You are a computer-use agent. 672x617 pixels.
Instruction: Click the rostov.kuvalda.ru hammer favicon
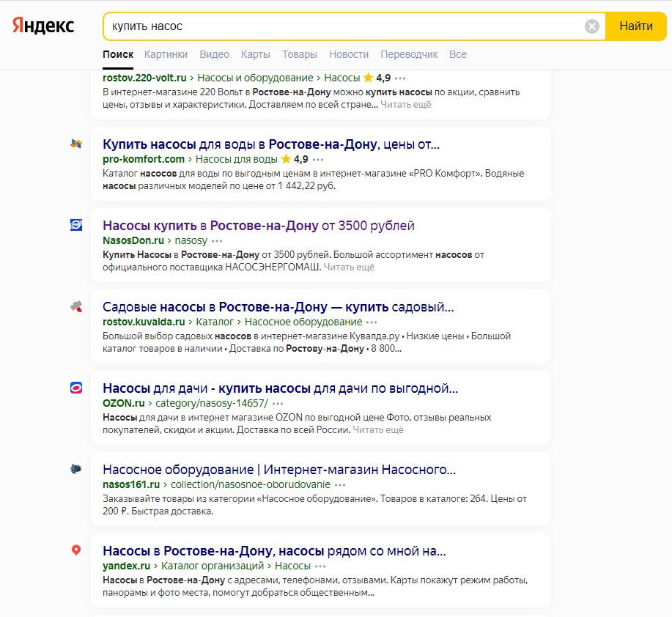(x=76, y=306)
